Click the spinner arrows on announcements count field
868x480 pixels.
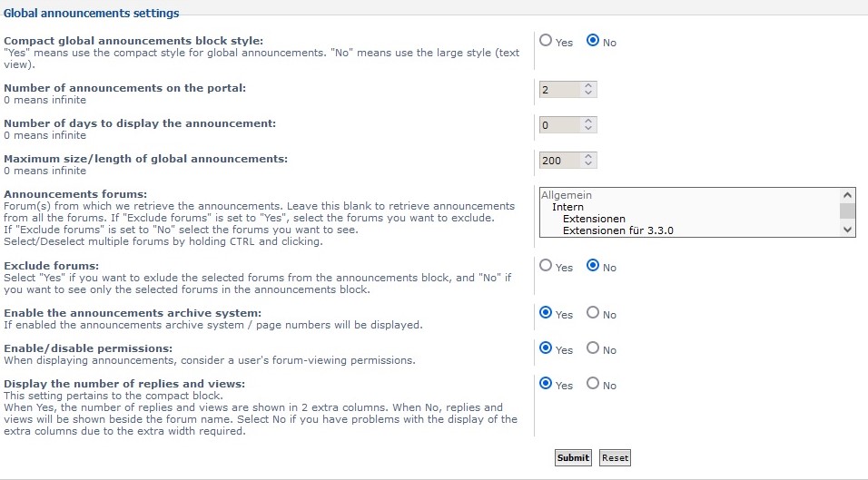[588, 90]
